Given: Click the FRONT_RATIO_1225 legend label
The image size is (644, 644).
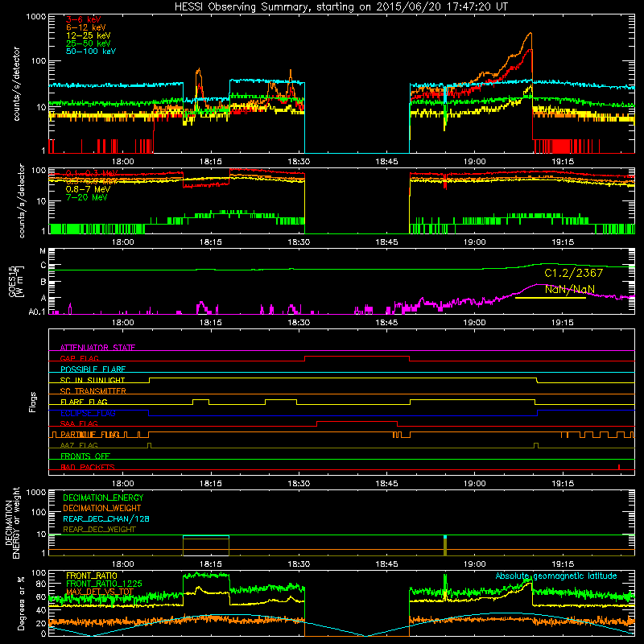Looking at the screenshot, I should point(104,584).
